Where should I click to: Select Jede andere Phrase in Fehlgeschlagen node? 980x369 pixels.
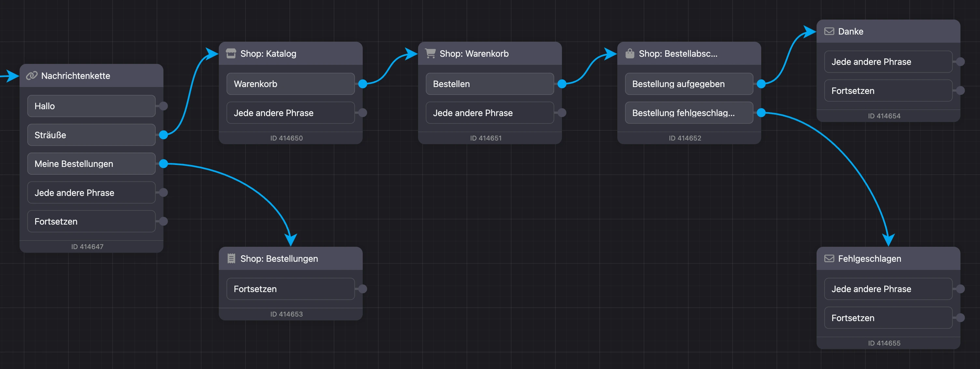click(x=888, y=289)
